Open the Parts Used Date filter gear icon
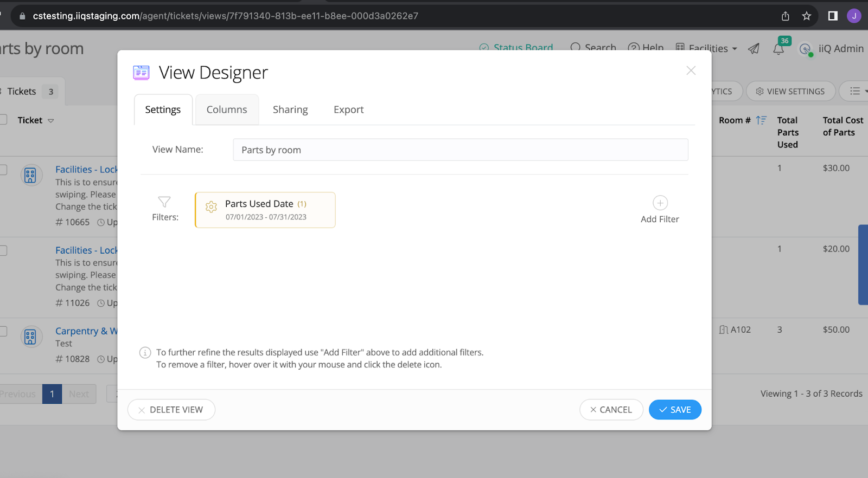 211,206
